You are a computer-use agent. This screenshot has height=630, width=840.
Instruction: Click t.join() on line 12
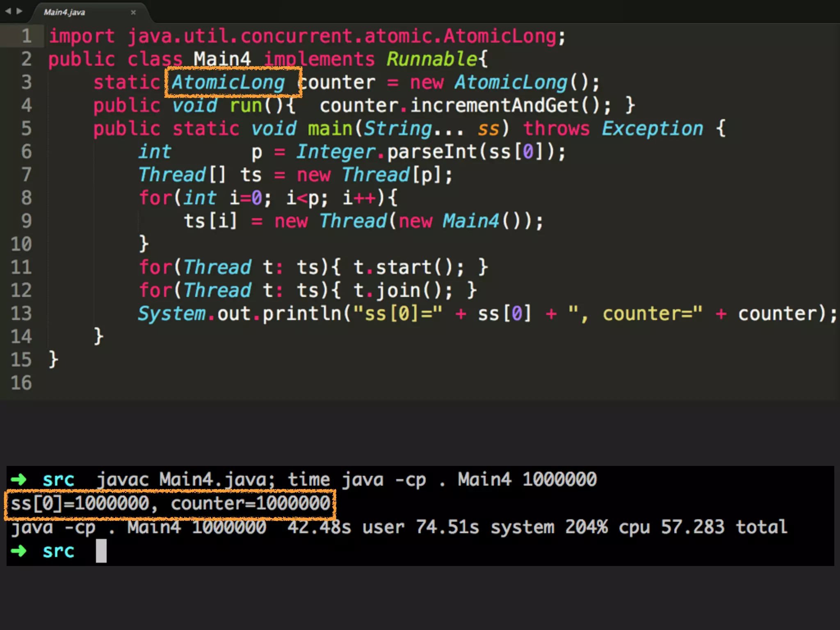click(398, 290)
